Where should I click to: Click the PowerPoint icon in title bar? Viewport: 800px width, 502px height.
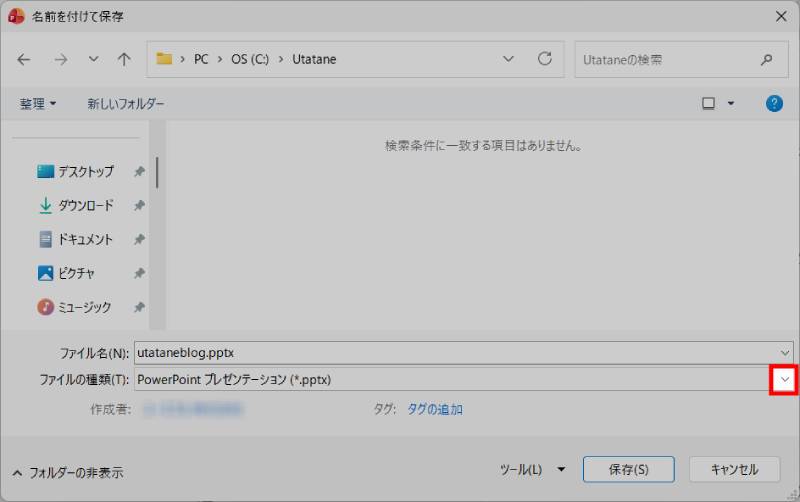tap(16, 16)
